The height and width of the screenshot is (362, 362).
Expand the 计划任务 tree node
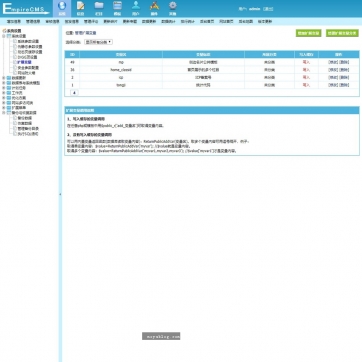coord(4,88)
